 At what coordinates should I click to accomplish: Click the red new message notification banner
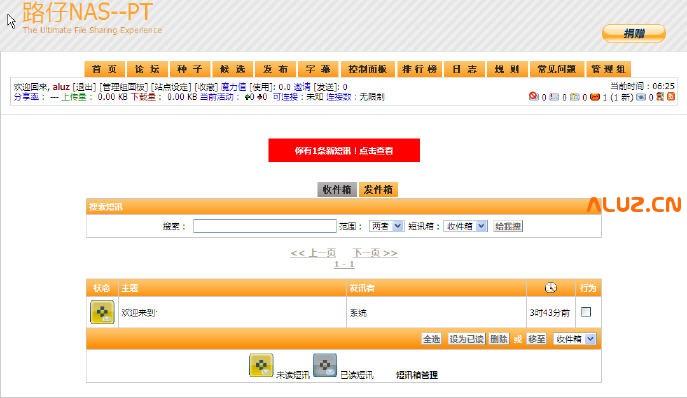[344, 150]
